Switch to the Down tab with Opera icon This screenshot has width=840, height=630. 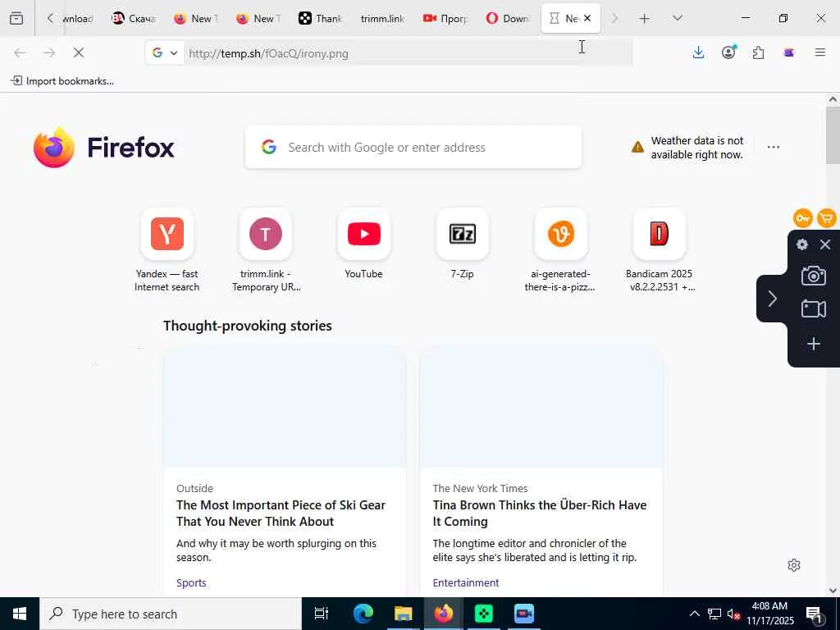pos(507,18)
